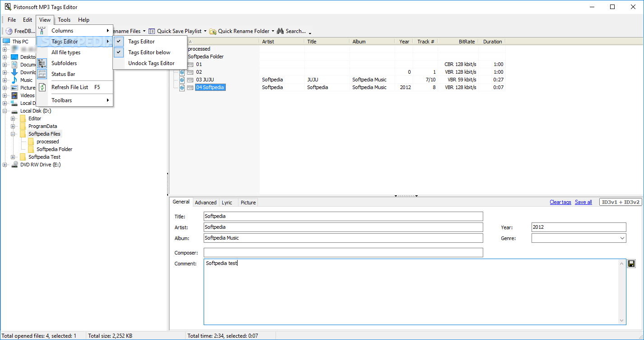Screen dimensions: 644x340
Task: Click the ProgramData folder icon
Action: coord(23,126)
